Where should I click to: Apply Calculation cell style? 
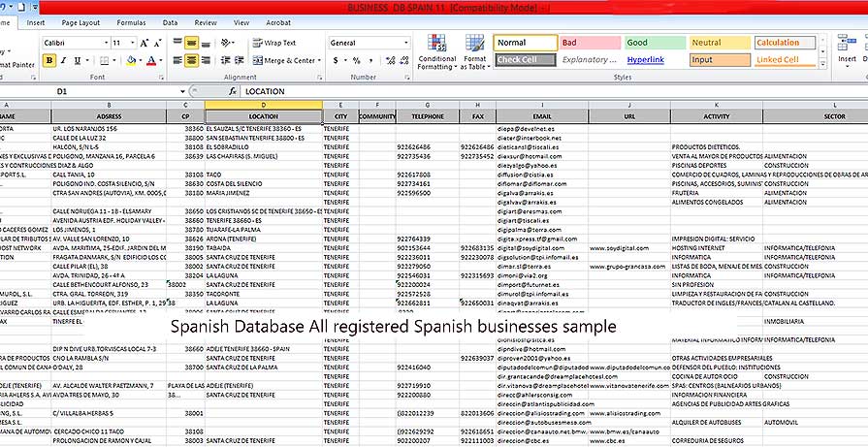click(785, 43)
